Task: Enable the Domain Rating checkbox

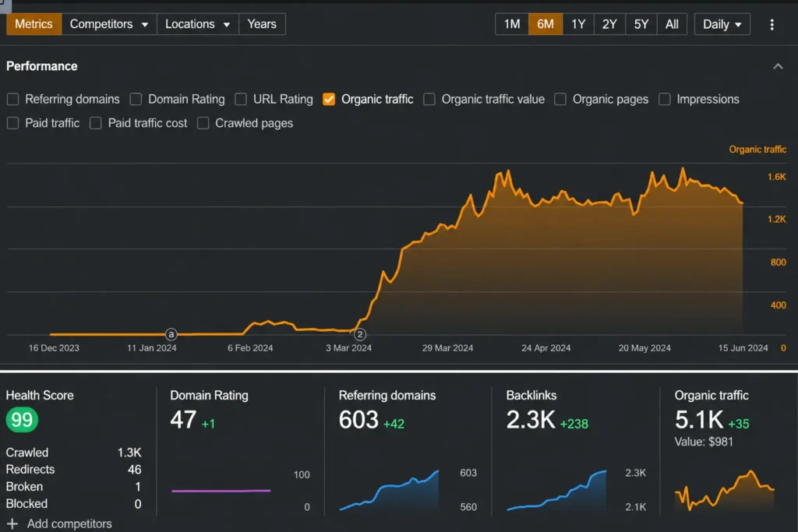Action: point(136,99)
